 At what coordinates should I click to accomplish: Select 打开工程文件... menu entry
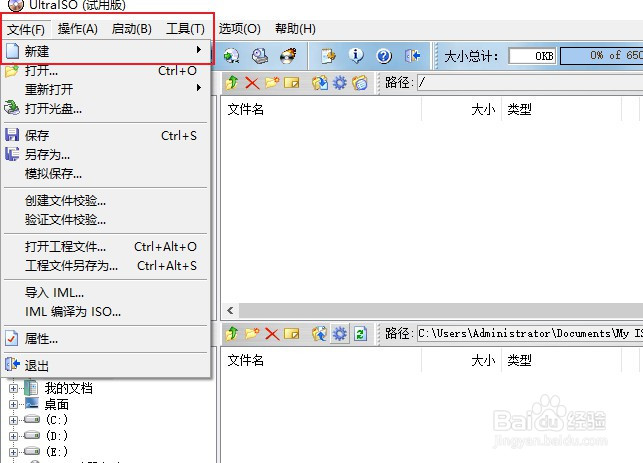point(106,247)
